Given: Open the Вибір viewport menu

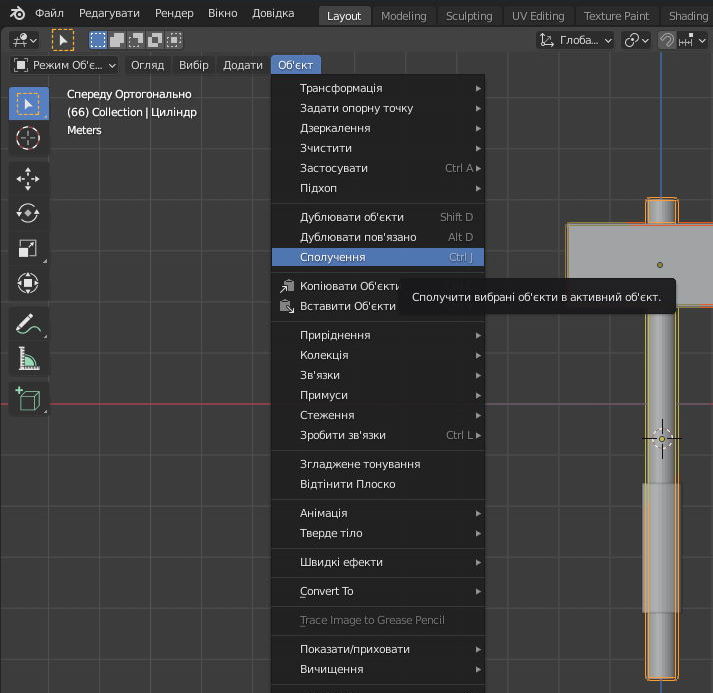Looking at the screenshot, I should click(x=194, y=65).
